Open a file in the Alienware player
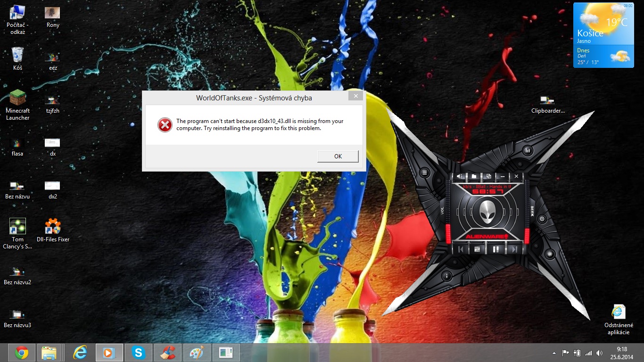This screenshot has width=644, height=362. [474, 176]
